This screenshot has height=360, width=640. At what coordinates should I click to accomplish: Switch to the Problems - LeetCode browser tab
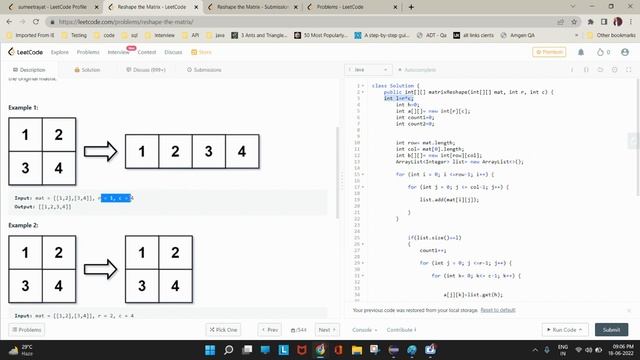[x=352, y=7]
